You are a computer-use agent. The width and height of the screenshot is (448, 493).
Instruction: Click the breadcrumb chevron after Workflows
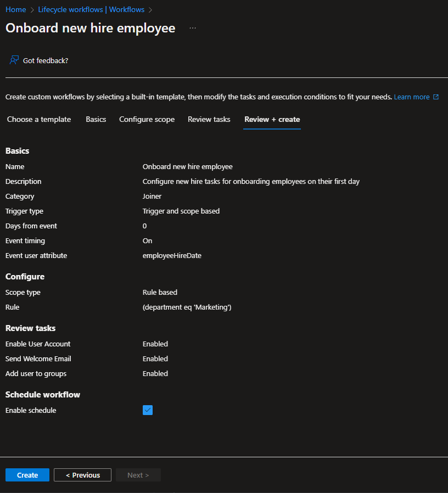pos(150,10)
